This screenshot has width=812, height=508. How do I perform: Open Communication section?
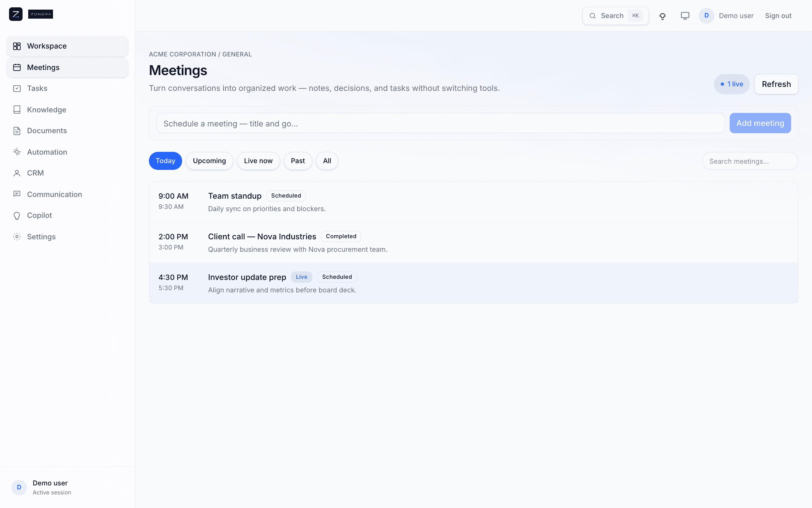54,194
